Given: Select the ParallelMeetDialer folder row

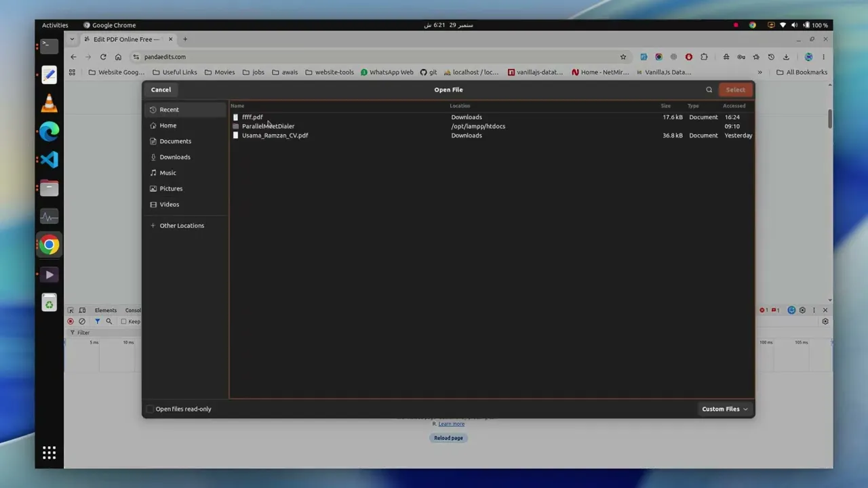Looking at the screenshot, I should [492, 126].
